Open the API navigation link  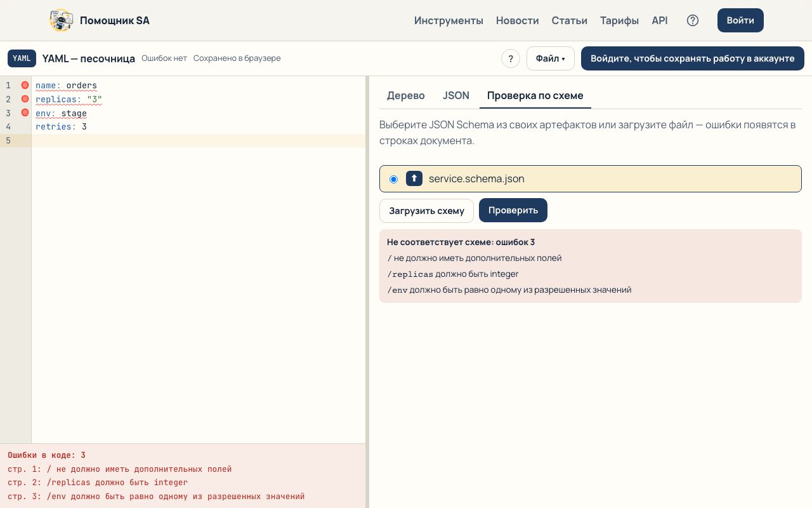(660, 20)
